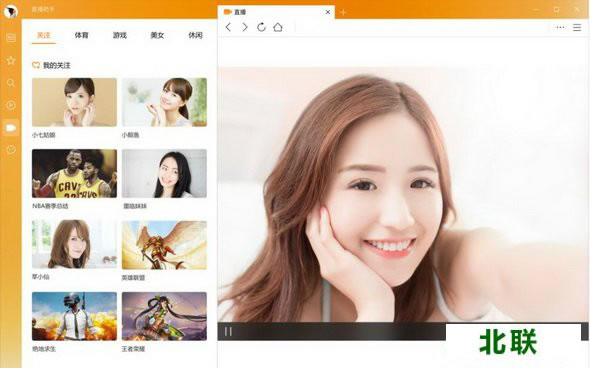Click the home icon in toolbar

(278, 27)
